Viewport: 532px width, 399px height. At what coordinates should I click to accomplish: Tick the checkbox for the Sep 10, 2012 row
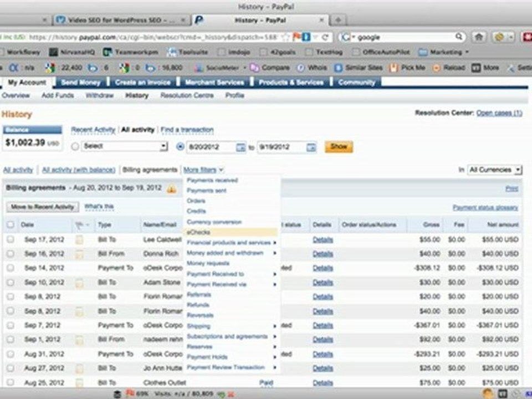[x=11, y=282]
